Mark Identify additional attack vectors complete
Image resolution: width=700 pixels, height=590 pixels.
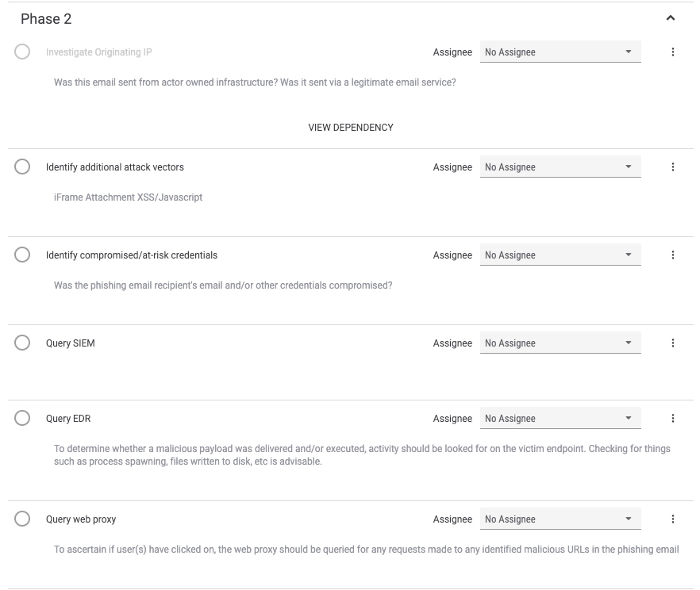coord(22,167)
